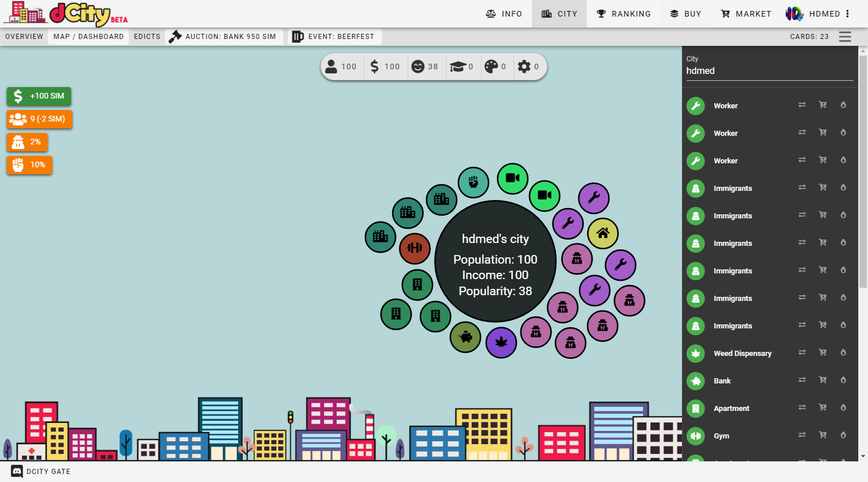This screenshot has height=482, width=868.
Task: Select the fist card node in city circle
Action: (x=474, y=182)
